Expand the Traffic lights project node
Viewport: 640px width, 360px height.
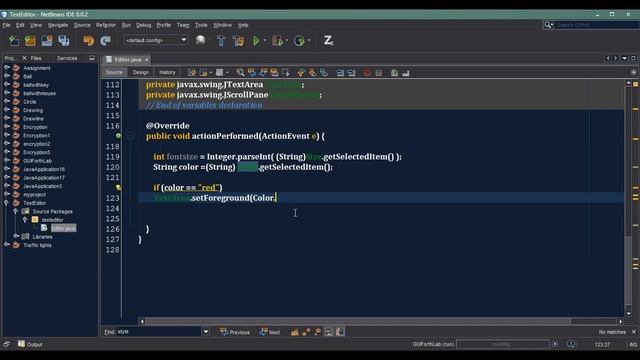tap(7, 245)
